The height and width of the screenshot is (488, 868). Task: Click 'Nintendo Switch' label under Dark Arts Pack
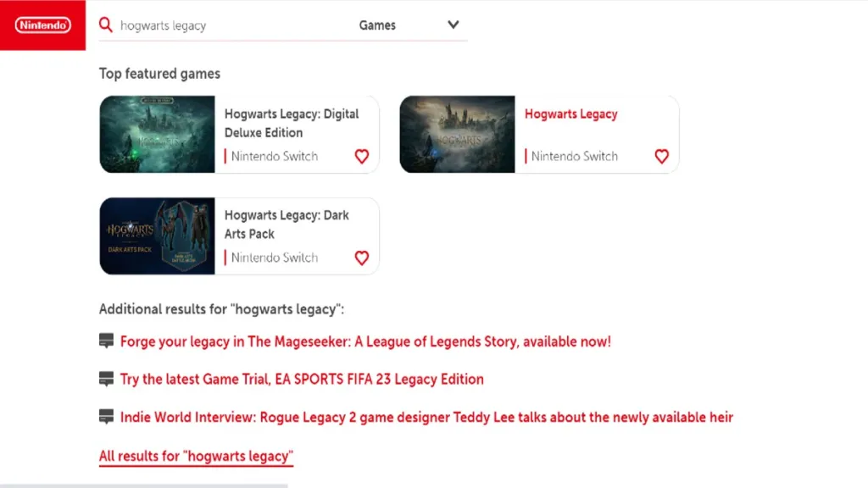coord(275,258)
